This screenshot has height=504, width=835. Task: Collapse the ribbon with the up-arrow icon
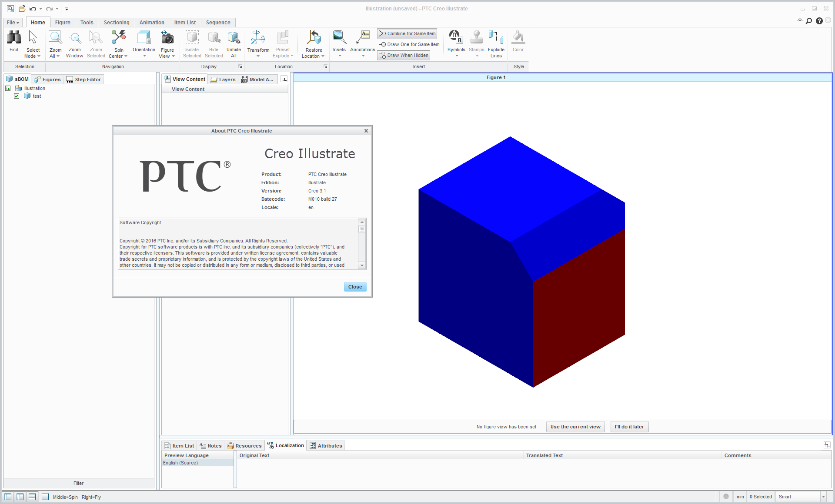click(800, 20)
